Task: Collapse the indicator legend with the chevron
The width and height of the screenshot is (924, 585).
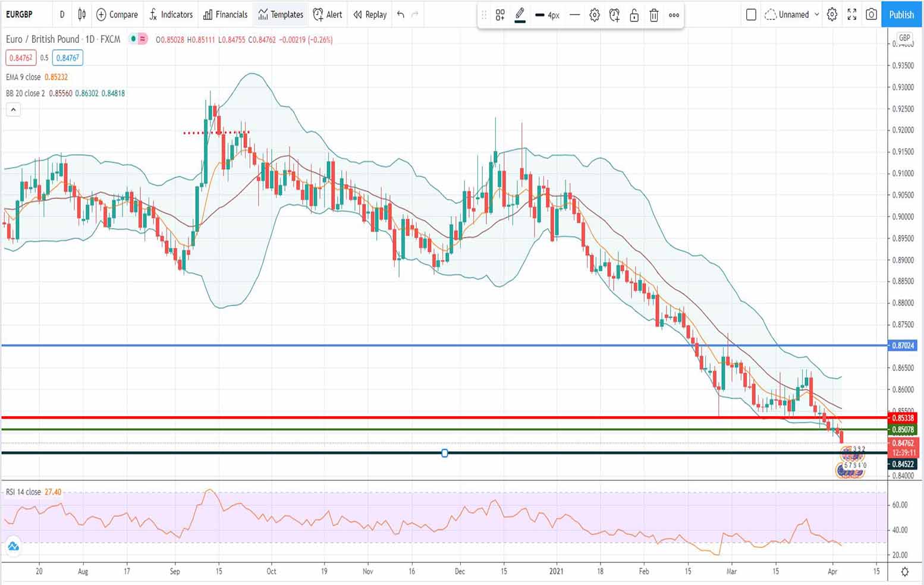Action: point(13,109)
